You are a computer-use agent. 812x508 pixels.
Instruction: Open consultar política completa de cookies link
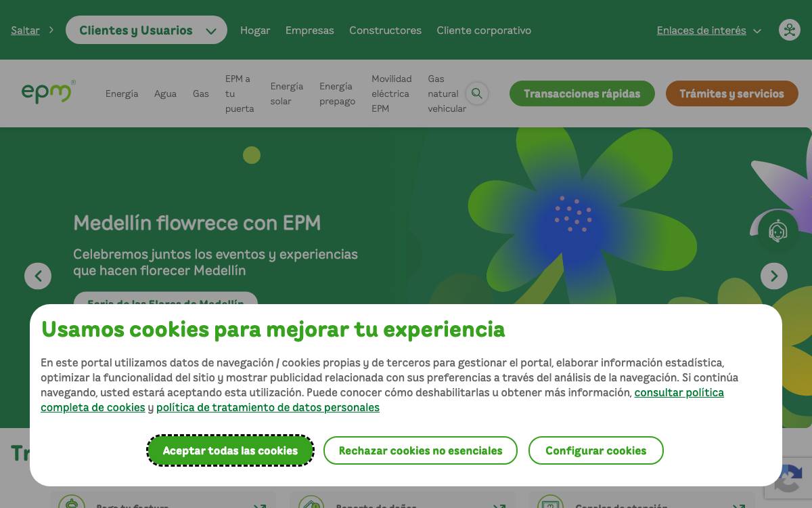(679, 393)
